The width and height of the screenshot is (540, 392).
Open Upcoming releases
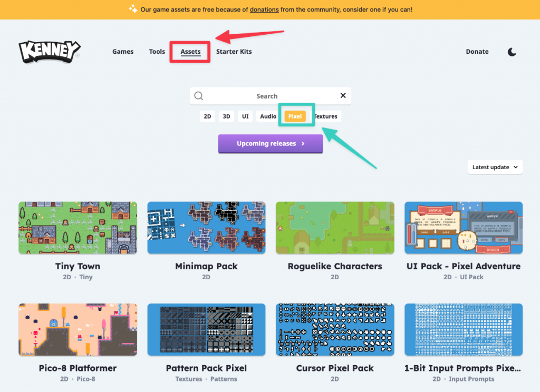tap(271, 143)
